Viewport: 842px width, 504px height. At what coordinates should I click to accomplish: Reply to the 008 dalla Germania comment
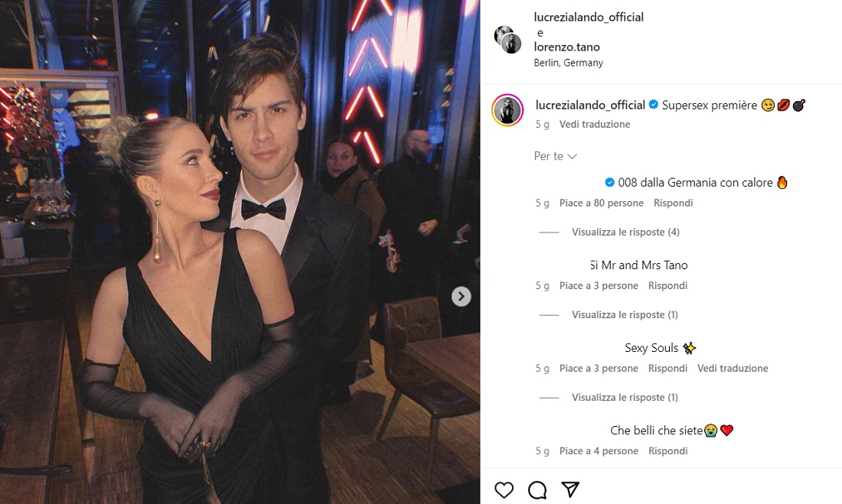coord(673,203)
